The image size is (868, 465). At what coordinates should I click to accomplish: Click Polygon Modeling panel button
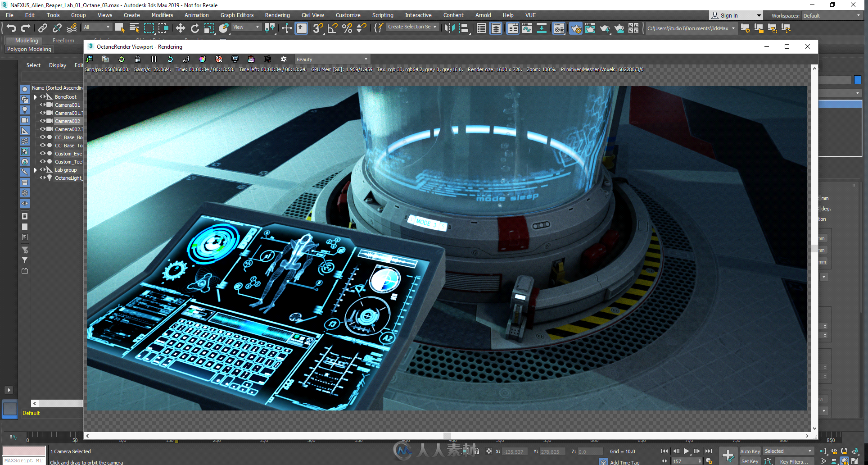pos(29,49)
